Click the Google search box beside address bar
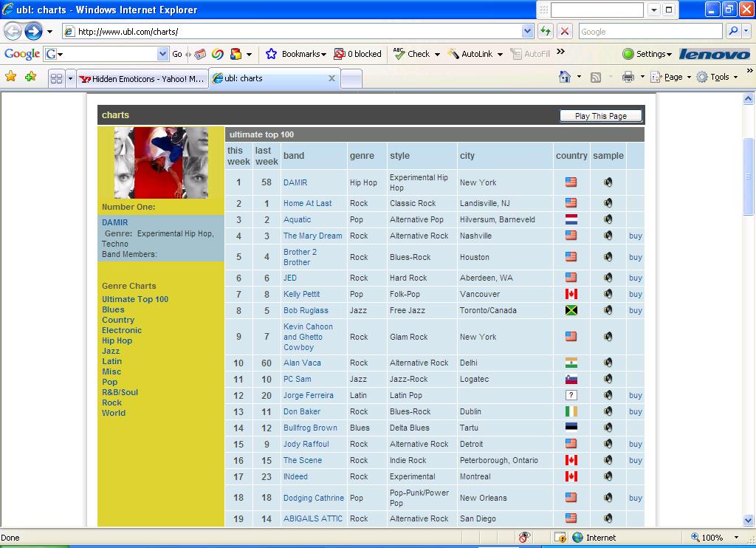Viewport: 756px width, 548px height. tap(650, 31)
